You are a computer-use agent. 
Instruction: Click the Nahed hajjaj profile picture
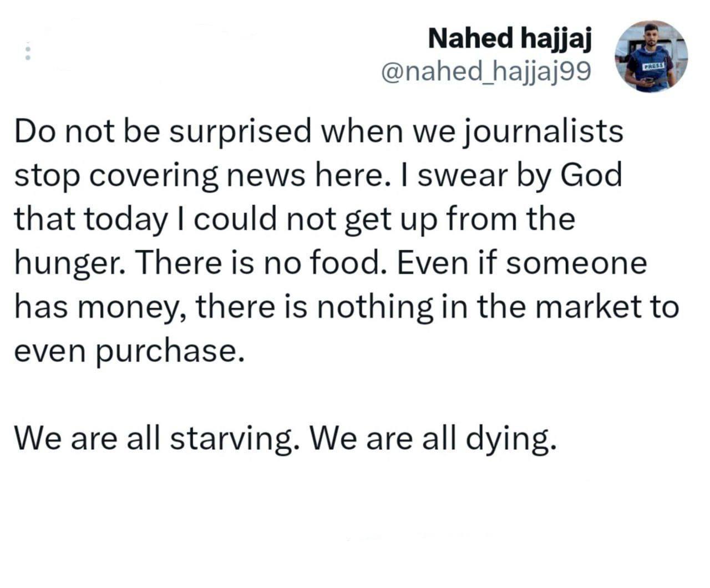pos(651,56)
